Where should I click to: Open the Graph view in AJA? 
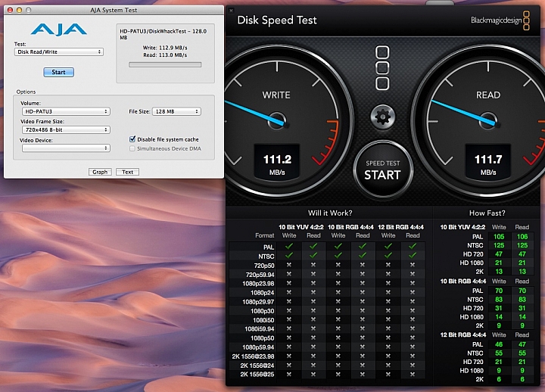click(100, 172)
